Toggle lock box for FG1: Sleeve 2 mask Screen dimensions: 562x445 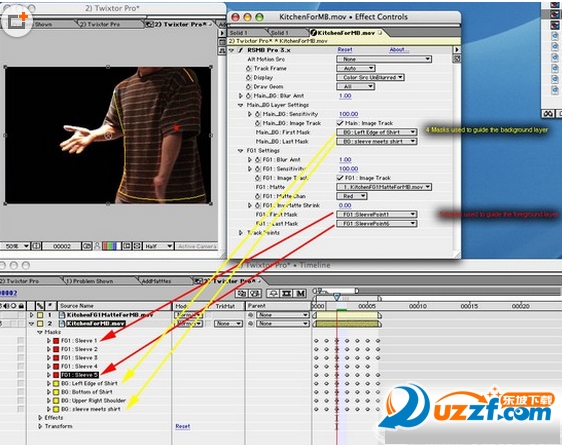(x=20, y=349)
